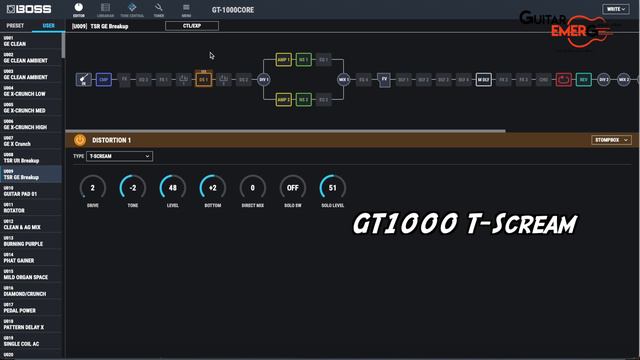The width and height of the screenshot is (640, 360).
Task: Open the WRITE dropdown button
Action: point(616,9)
